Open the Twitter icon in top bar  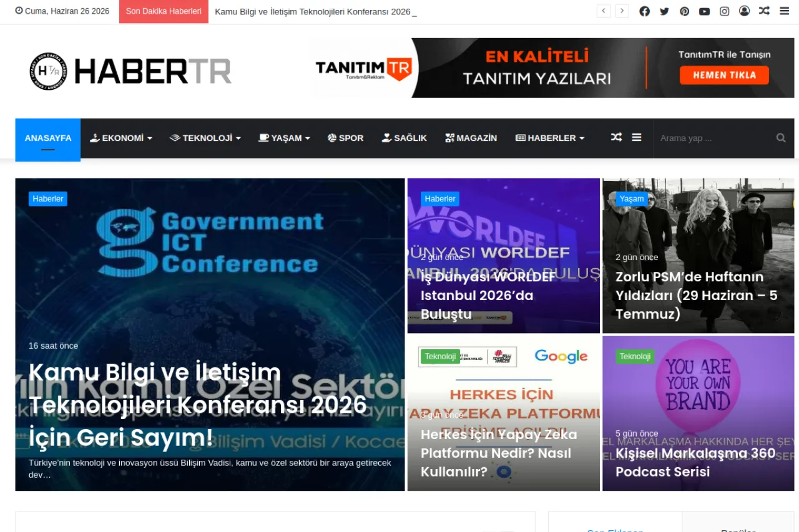click(664, 11)
